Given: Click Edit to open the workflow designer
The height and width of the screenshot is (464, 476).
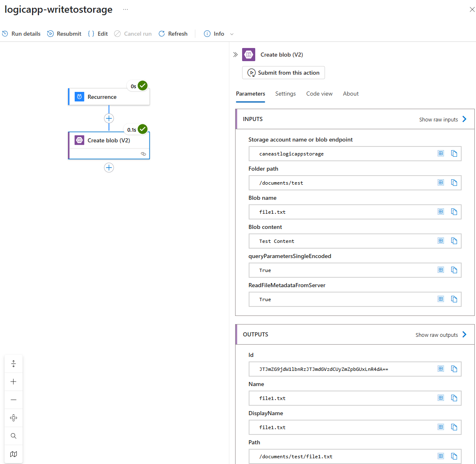Looking at the screenshot, I should pyautogui.click(x=98, y=34).
